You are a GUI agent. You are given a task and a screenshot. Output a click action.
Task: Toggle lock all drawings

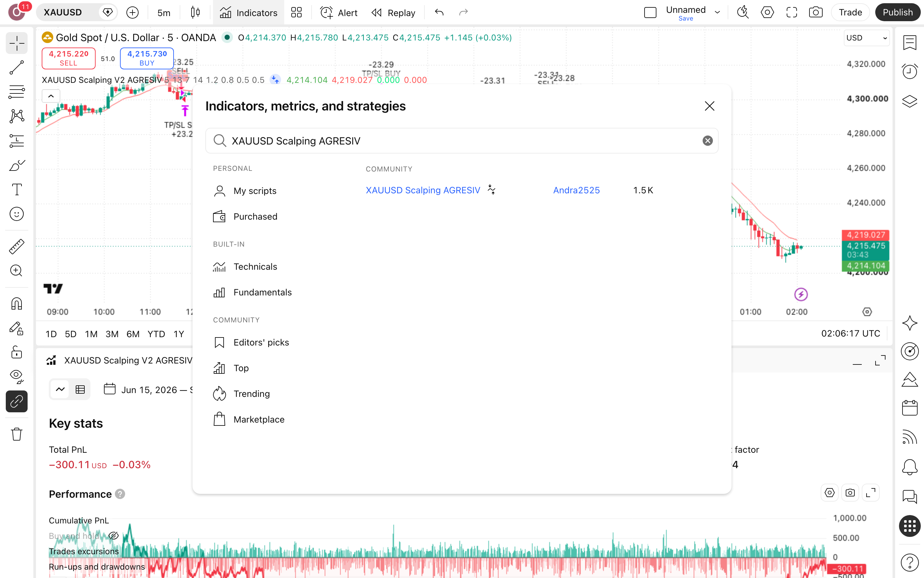[x=16, y=353]
